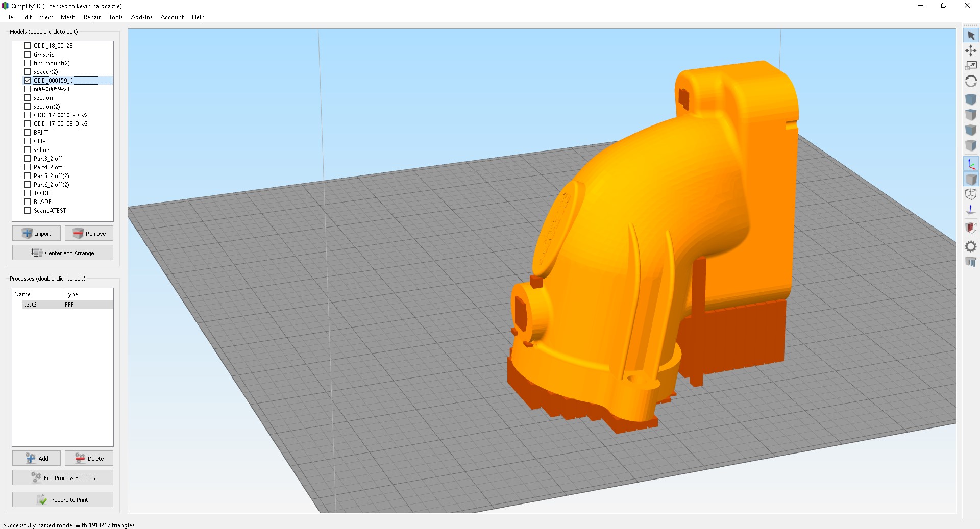Open the Mesh menu

(x=68, y=17)
